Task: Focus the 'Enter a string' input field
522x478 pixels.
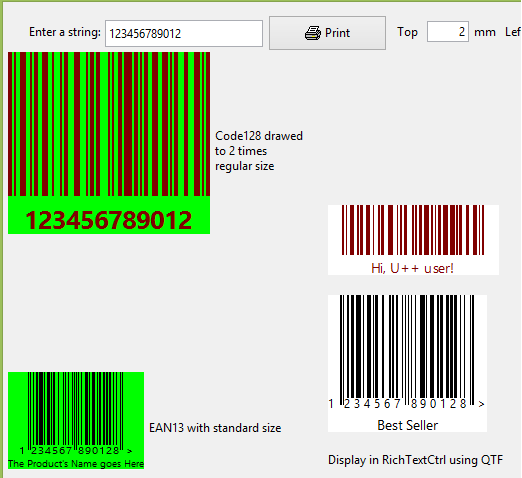Action: pos(184,33)
